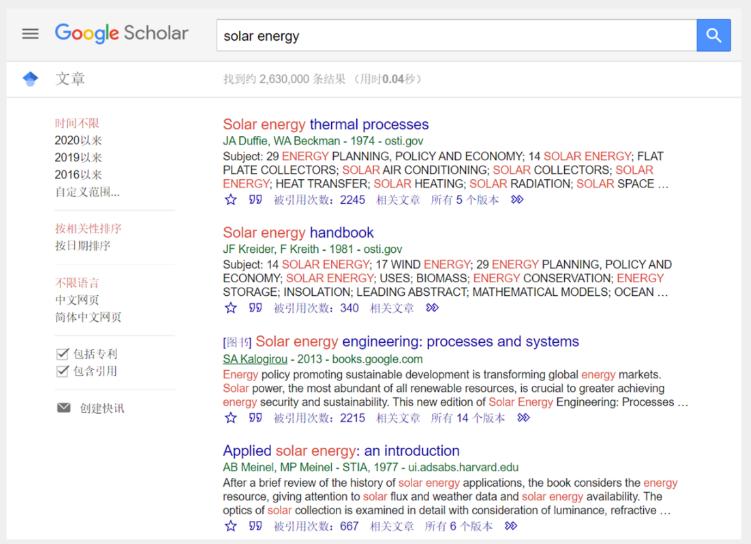This screenshot has height=544, width=751.
Task: Limit results to 简体中文网页
Action: tap(88, 317)
